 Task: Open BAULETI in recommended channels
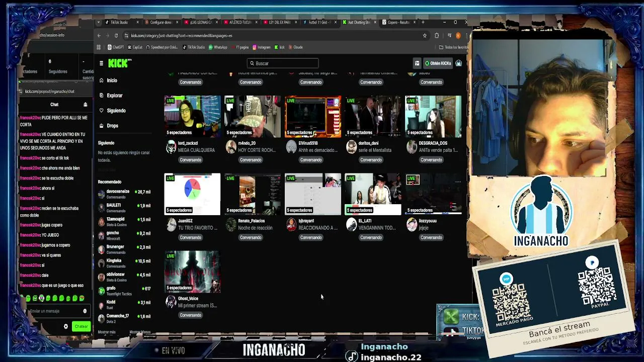tap(124, 208)
